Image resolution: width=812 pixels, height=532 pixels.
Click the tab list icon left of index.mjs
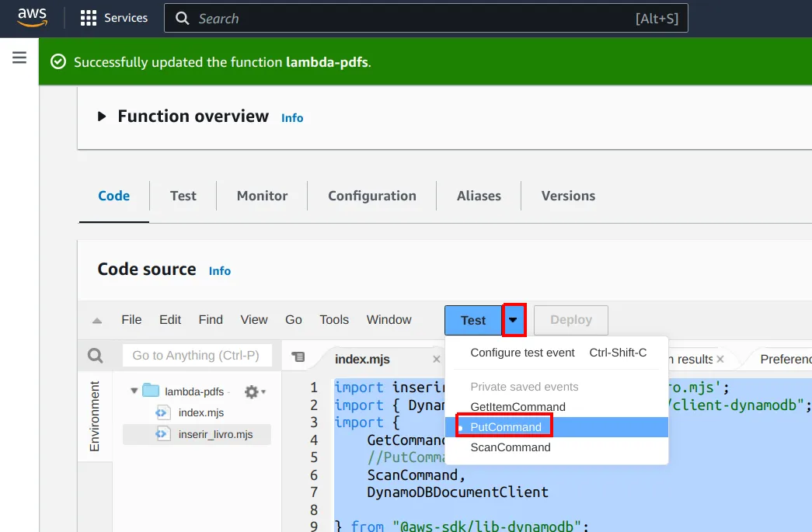[298, 356]
